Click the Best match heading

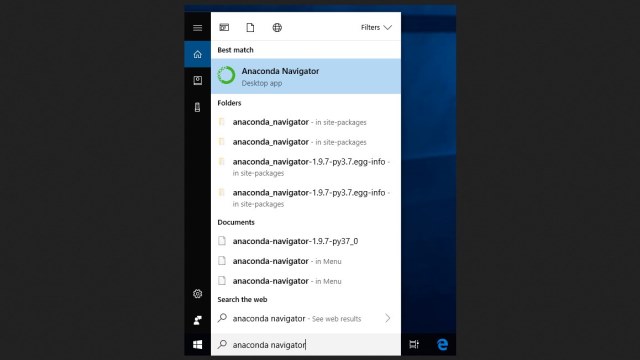(236, 50)
